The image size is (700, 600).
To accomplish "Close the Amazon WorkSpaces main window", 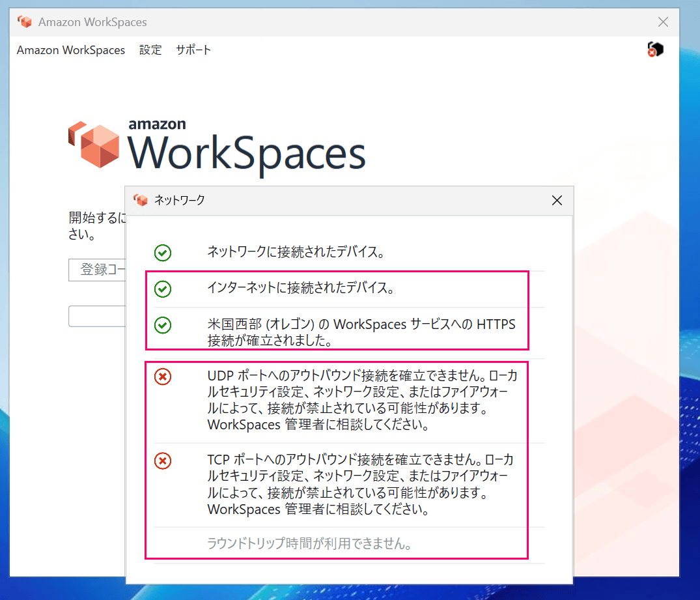I will (x=663, y=22).
